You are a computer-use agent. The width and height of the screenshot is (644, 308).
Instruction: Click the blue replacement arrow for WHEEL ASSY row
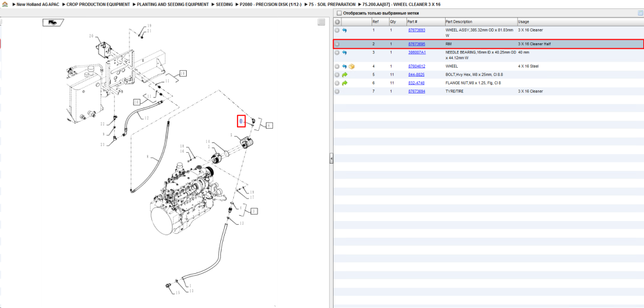(345, 30)
